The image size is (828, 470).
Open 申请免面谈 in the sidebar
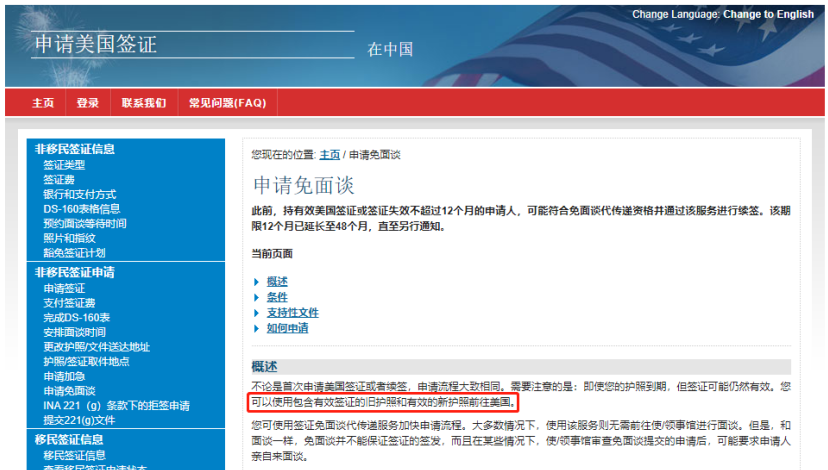point(69,391)
